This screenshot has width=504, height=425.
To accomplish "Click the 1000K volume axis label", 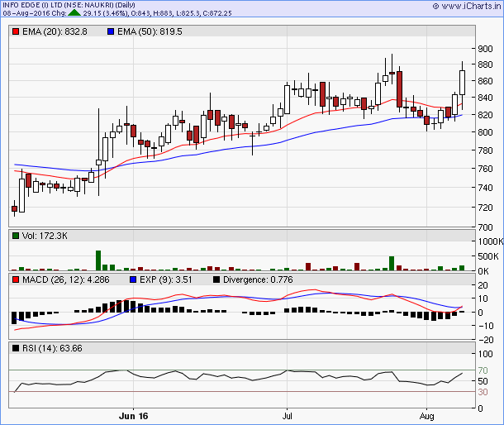I will 491,241.
